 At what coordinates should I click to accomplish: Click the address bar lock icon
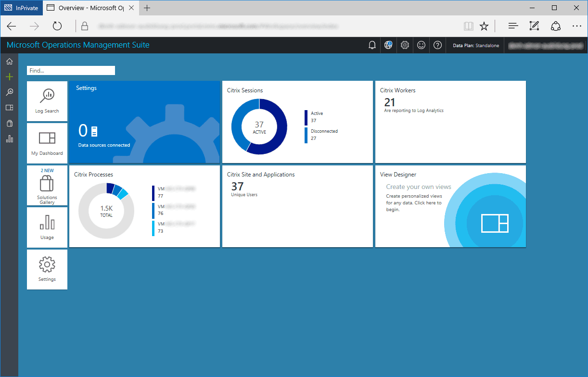click(85, 26)
